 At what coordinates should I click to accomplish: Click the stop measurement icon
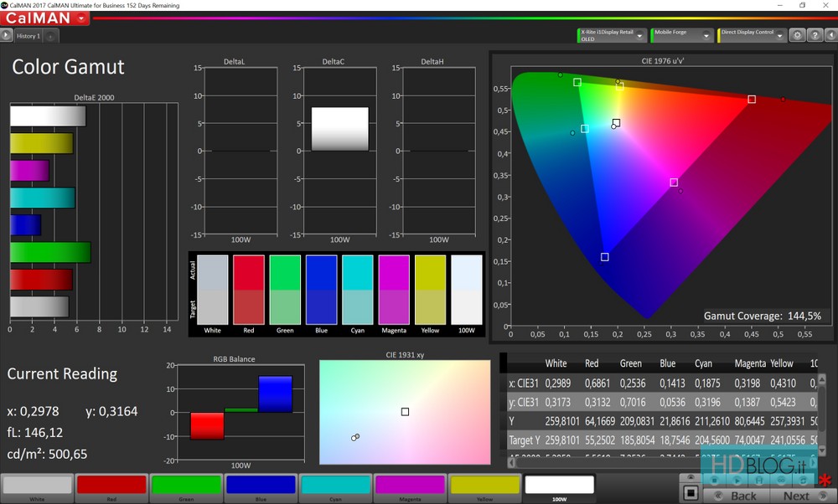pyautogui.click(x=714, y=481)
